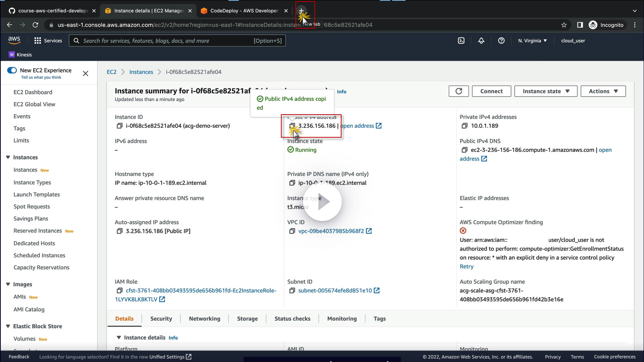Switch to the Tags tab
The image size is (644, 362).
(x=379, y=319)
